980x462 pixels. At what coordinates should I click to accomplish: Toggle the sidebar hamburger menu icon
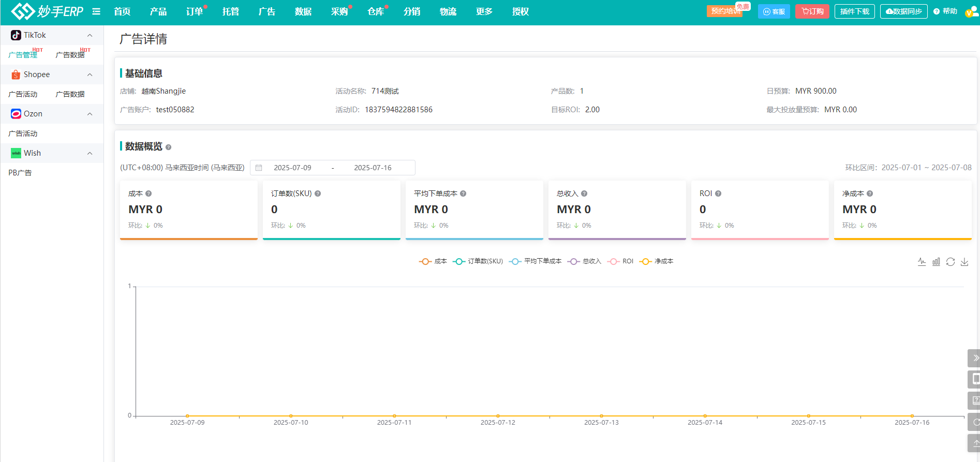[96, 11]
